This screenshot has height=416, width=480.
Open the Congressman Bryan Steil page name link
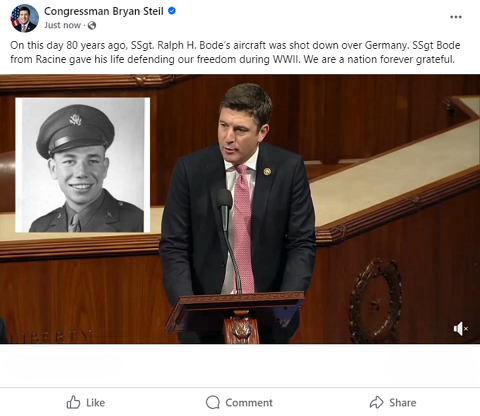104,11
